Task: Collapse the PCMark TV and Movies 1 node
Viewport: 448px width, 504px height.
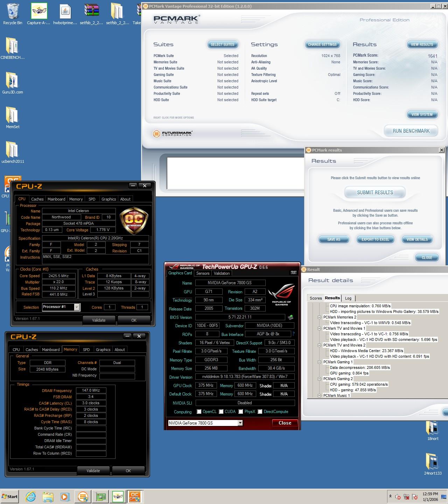Action: [x=319, y=328]
